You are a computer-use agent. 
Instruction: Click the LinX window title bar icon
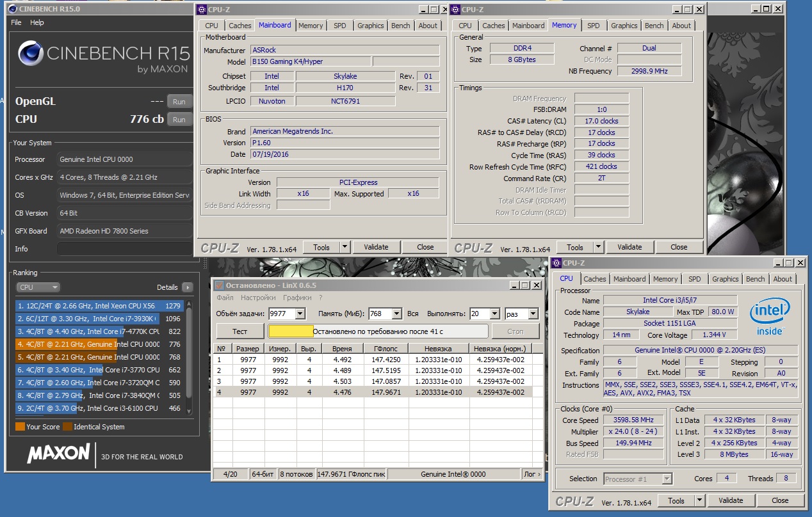(x=219, y=285)
